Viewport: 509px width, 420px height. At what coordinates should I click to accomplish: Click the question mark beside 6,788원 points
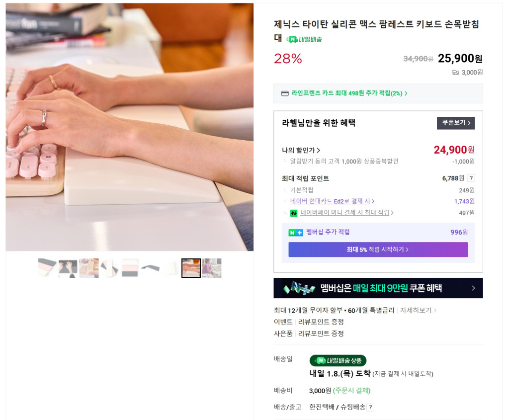click(471, 178)
